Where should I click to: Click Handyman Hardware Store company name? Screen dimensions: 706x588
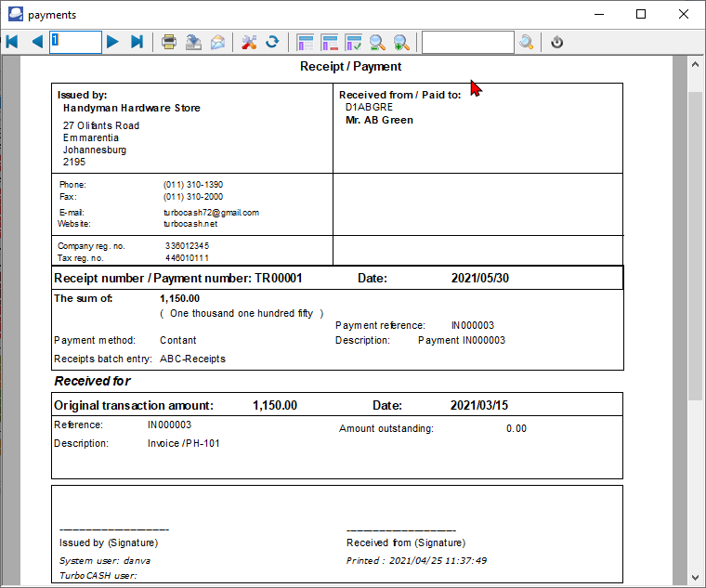[x=132, y=108]
